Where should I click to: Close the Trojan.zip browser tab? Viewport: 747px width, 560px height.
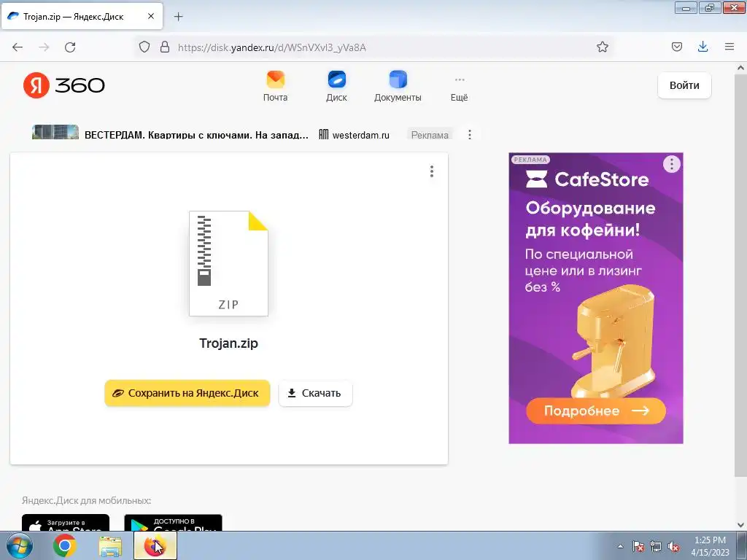click(x=150, y=16)
